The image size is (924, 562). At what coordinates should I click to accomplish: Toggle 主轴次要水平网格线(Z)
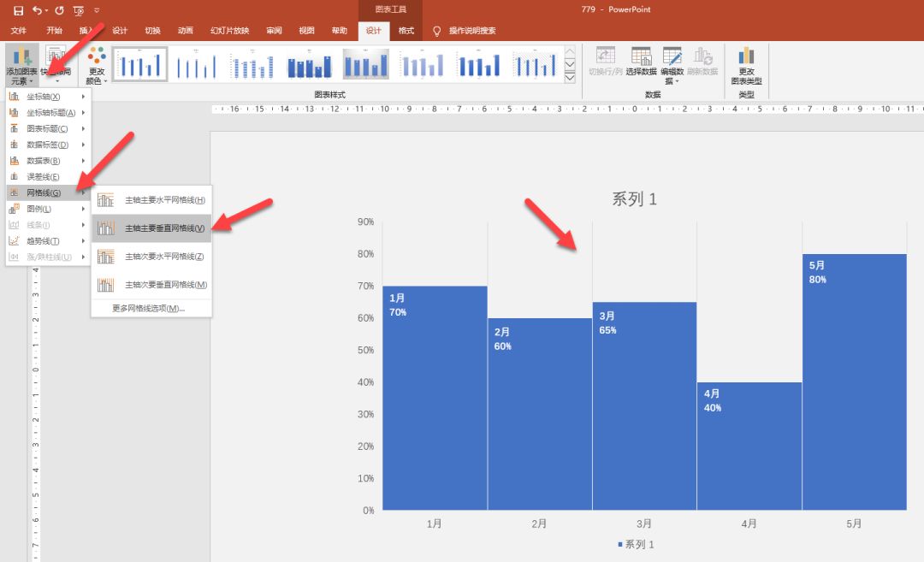click(151, 257)
